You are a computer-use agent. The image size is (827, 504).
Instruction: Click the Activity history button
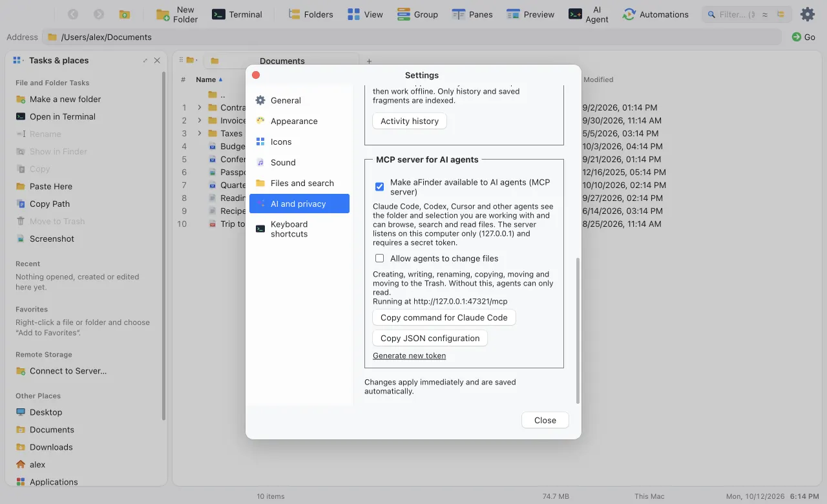[410, 121]
